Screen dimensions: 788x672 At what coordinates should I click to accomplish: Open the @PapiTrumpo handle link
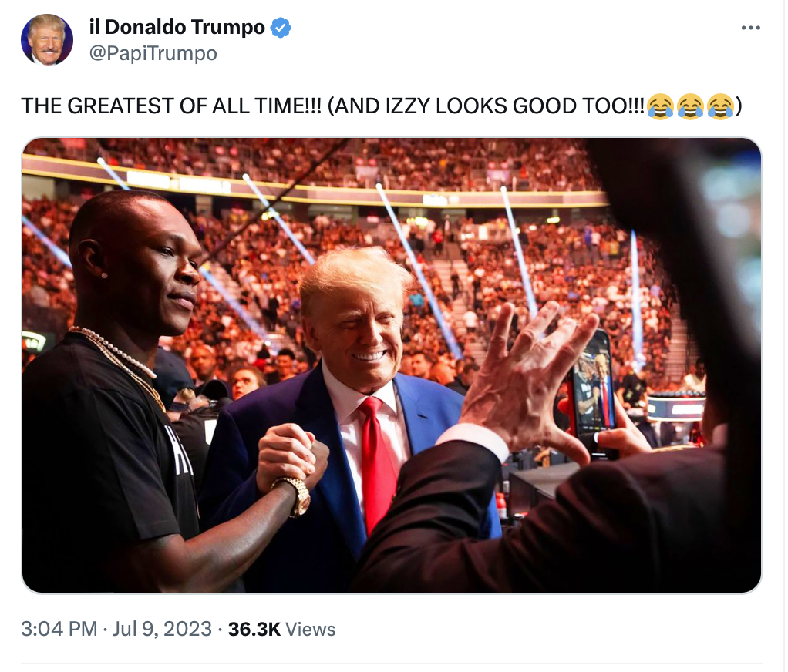click(x=153, y=53)
